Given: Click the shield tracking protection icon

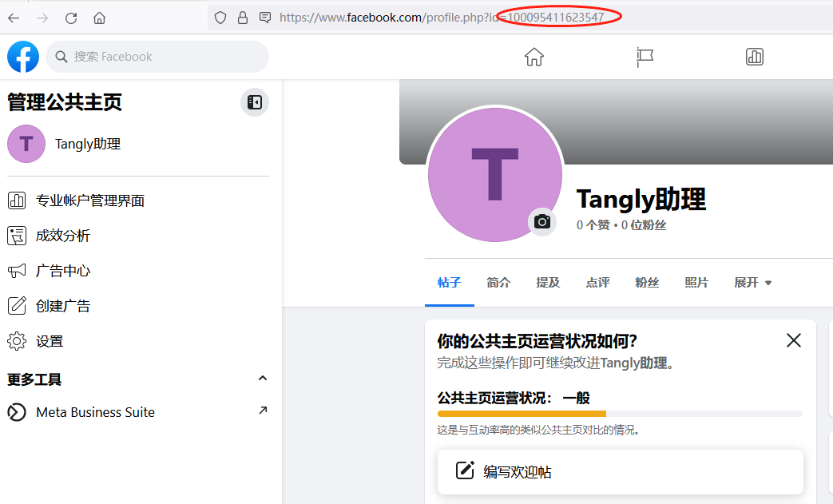Looking at the screenshot, I should click(220, 18).
